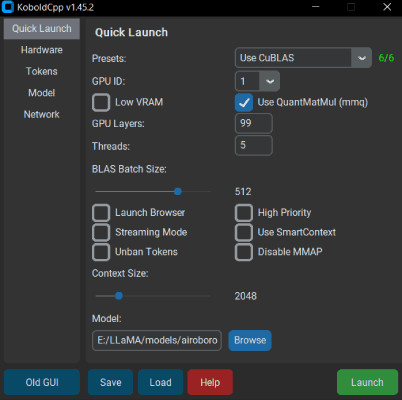402x400 pixels.
Task: Check the Disable MMAP box
Action: (x=244, y=252)
